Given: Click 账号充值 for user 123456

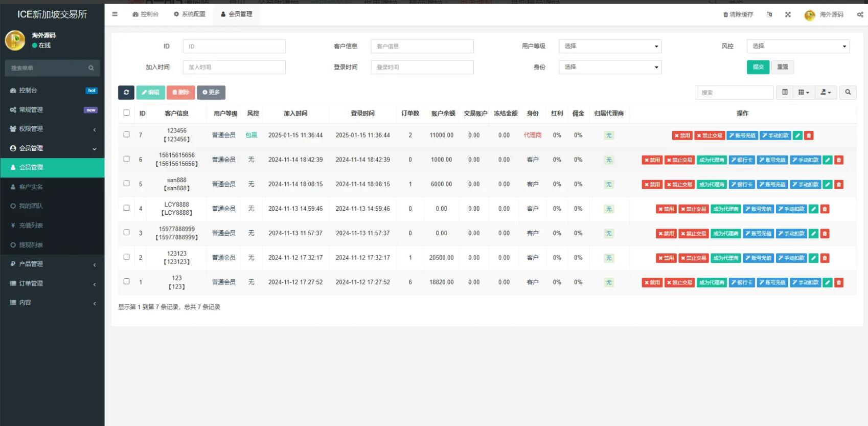Looking at the screenshot, I should click(742, 136).
